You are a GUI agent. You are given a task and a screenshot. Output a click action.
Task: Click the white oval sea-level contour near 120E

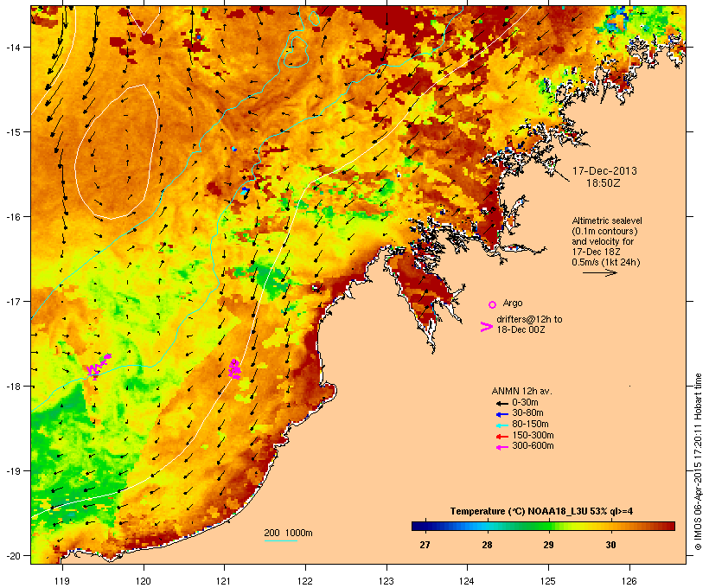click(x=116, y=151)
